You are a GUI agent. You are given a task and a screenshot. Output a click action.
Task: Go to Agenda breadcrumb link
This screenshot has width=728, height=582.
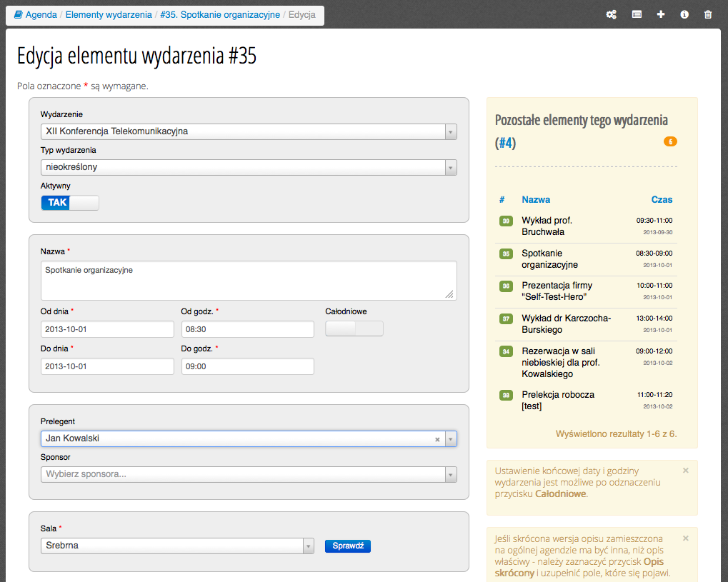(x=41, y=14)
